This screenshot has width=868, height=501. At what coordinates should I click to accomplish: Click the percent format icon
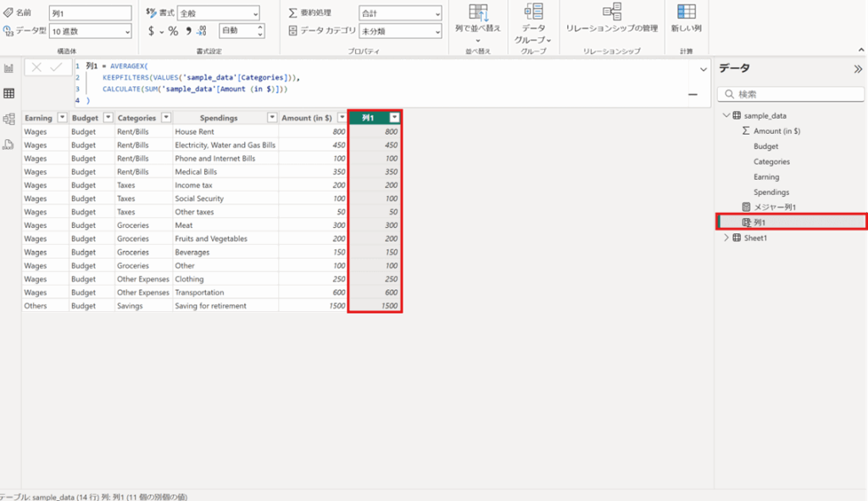(x=173, y=31)
